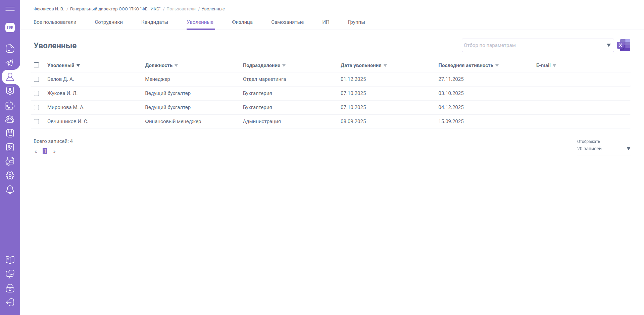Screen dimensions: 644x315
Task: Tick the checkbox for Белов Д. А.
Action: (x=37, y=80)
